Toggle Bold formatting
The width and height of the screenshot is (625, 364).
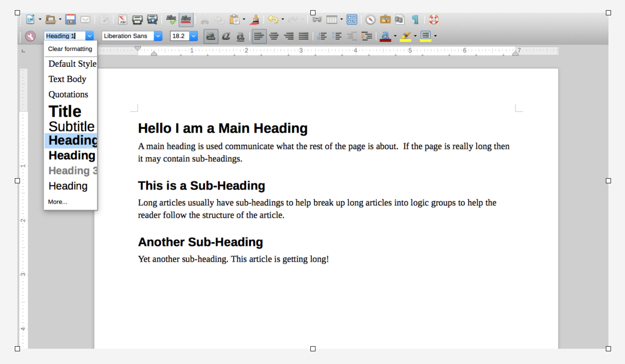tap(211, 36)
